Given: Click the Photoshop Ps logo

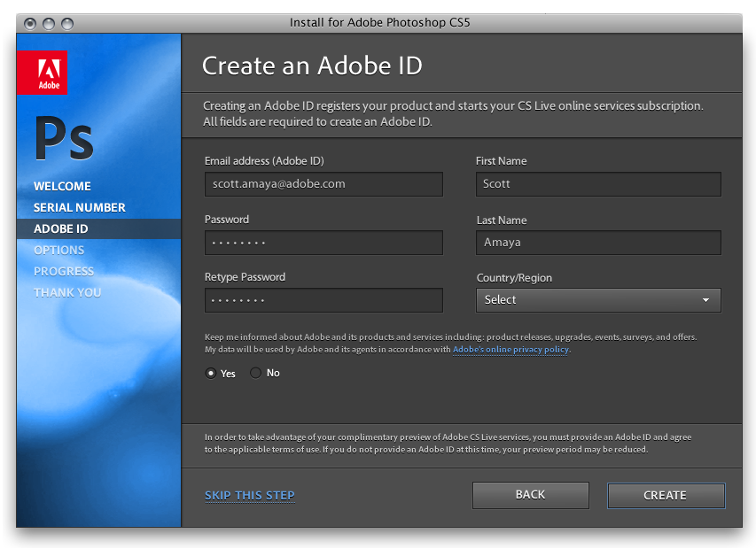Looking at the screenshot, I should point(64,138).
